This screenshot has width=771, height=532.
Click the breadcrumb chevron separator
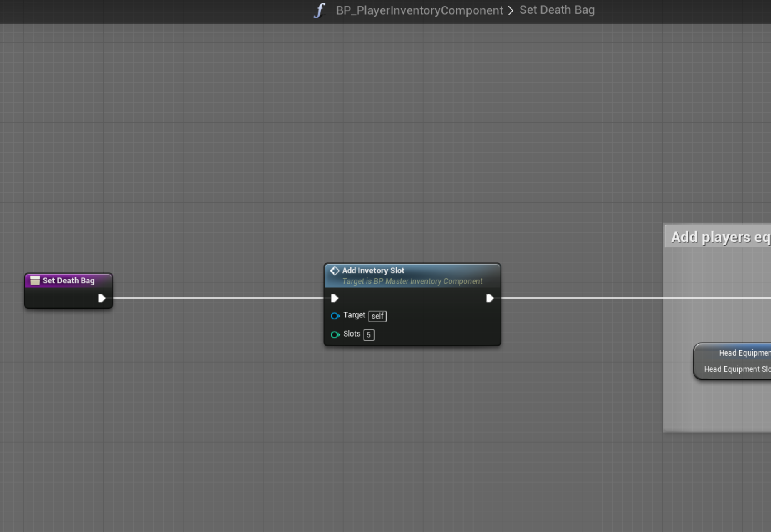pyautogui.click(x=511, y=10)
